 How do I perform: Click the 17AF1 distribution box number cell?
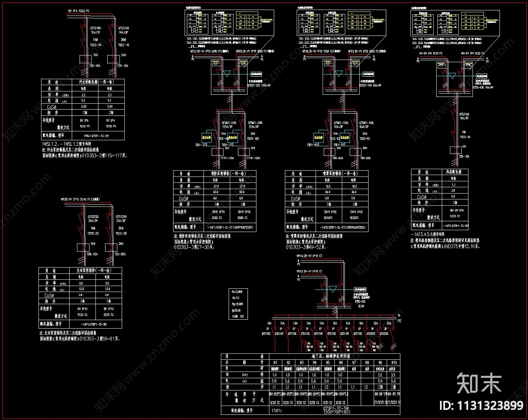[x=277, y=410]
